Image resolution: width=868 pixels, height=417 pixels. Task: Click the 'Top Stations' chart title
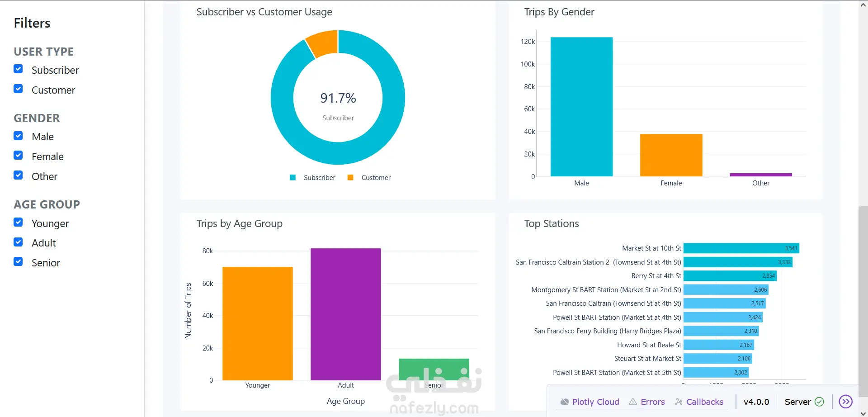552,224
